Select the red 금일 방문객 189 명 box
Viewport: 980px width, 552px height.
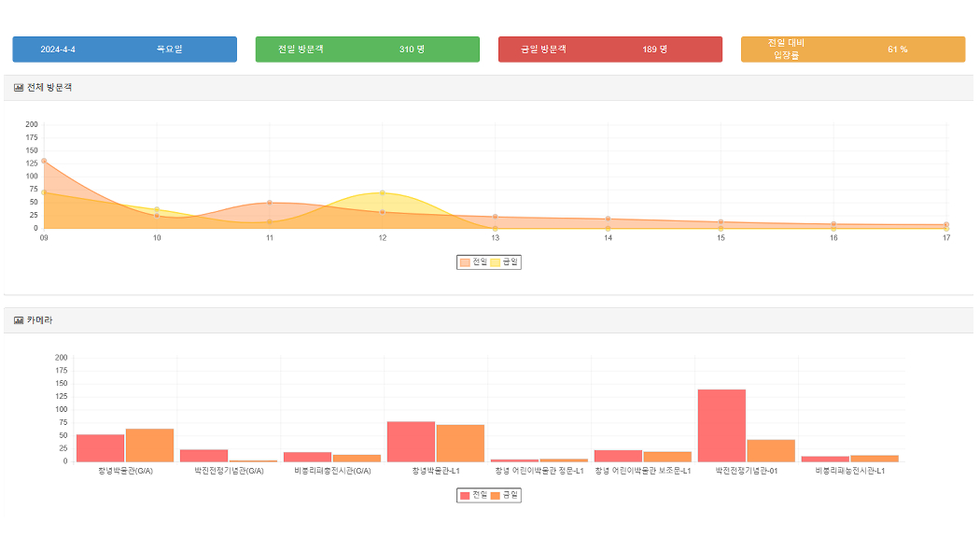[x=609, y=50]
